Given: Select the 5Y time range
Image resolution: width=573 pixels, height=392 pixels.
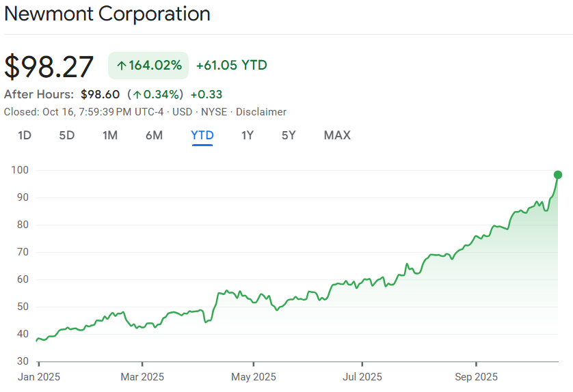Looking at the screenshot, I should coord(289,135).
